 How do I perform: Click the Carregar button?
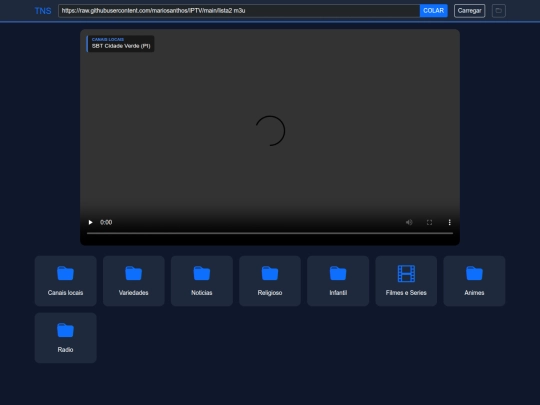(469, 11)
